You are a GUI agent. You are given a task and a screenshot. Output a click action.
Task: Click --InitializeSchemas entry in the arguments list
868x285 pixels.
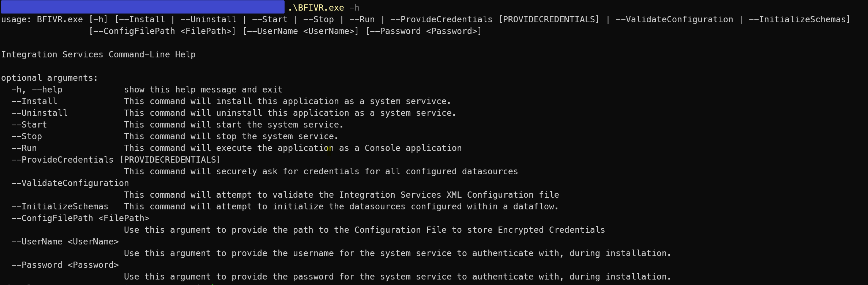tap(60, 206)
